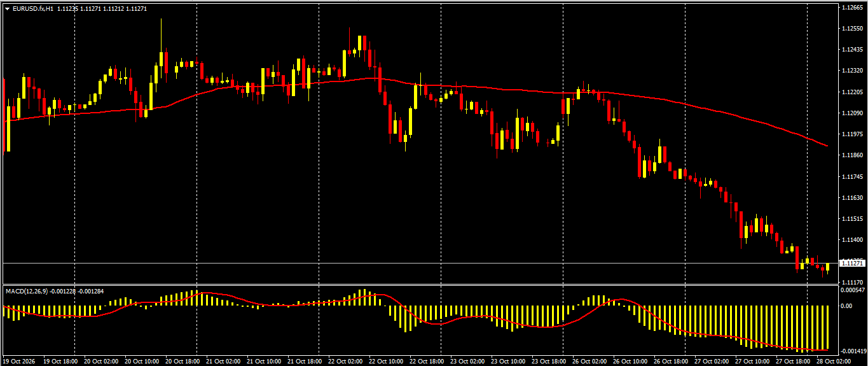
Task: Select the 23 Oct 02:00 time axis label
Action: click(x=467, y=361)
